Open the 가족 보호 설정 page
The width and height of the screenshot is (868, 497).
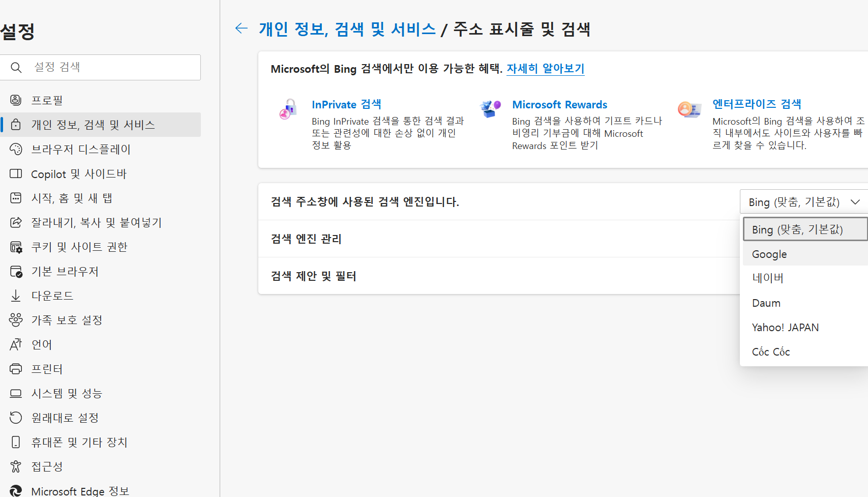coord(100,320)
